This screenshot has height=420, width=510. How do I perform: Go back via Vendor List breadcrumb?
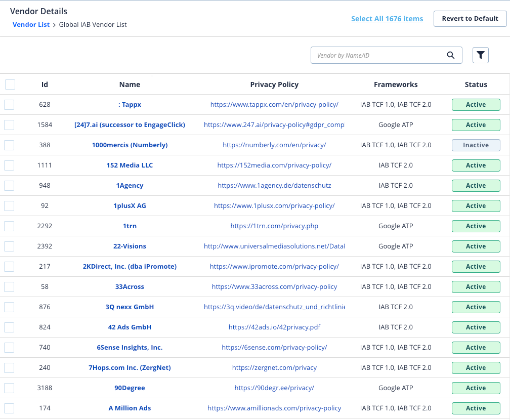pos(31,25)
